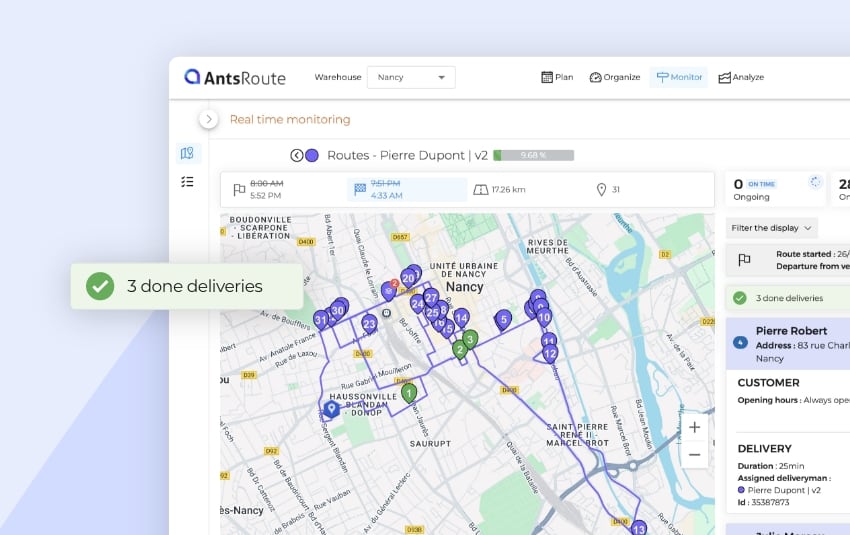Select map stop marker number 23
The image size is (850, 535).
coord(369,323)
